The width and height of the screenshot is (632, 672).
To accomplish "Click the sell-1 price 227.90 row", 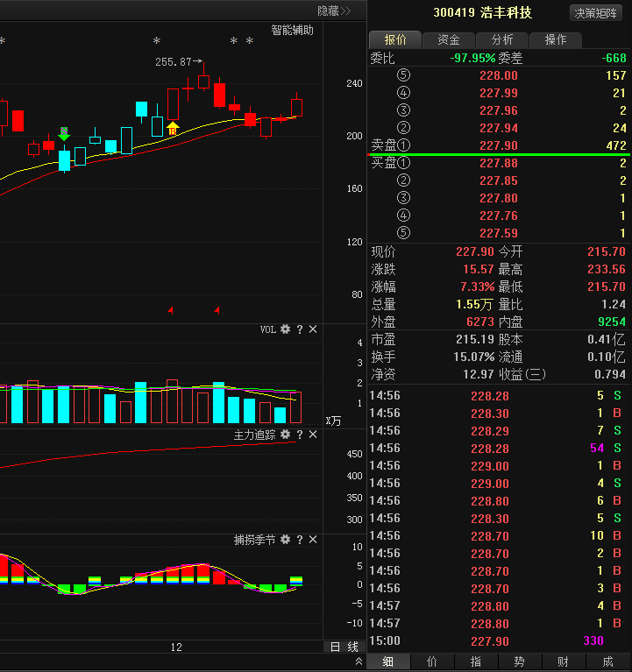I will 498,145.
